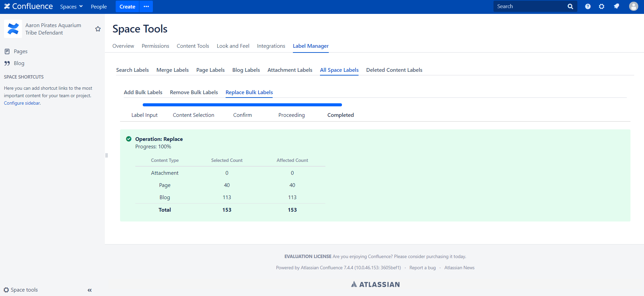
Task: Click the space logo image
Action: tap(13, 29)
